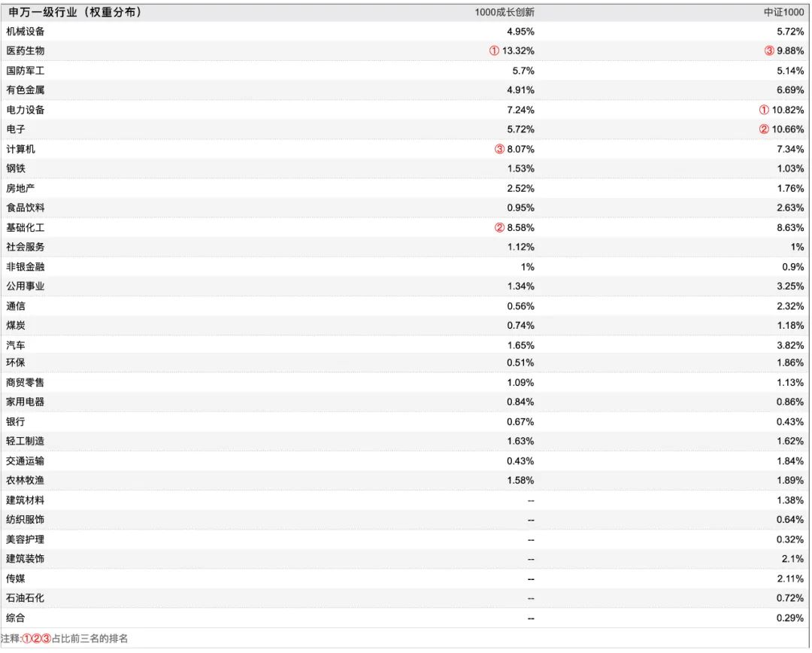The height and width of the screenshot is (653, 812).
Task: Select the 医药生物 row label
Action: point(26,51)
